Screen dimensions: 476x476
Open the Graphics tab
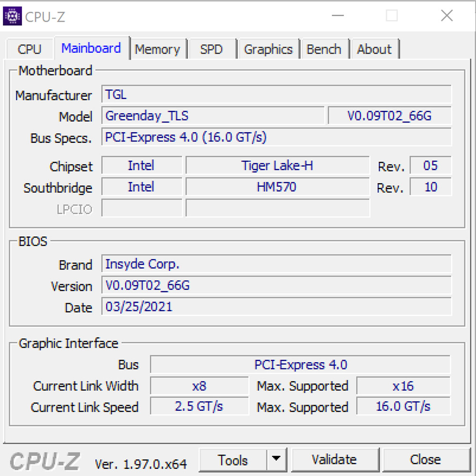[268, 49]
